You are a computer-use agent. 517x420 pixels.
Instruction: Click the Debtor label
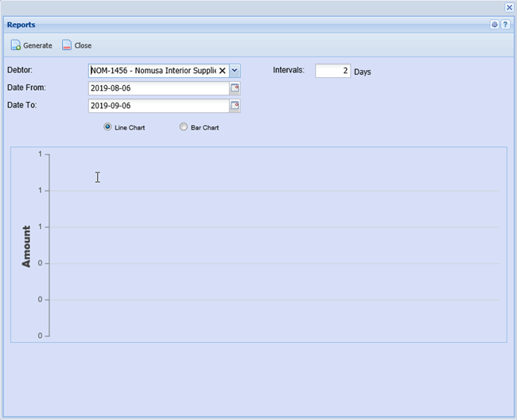coord(20,70)
